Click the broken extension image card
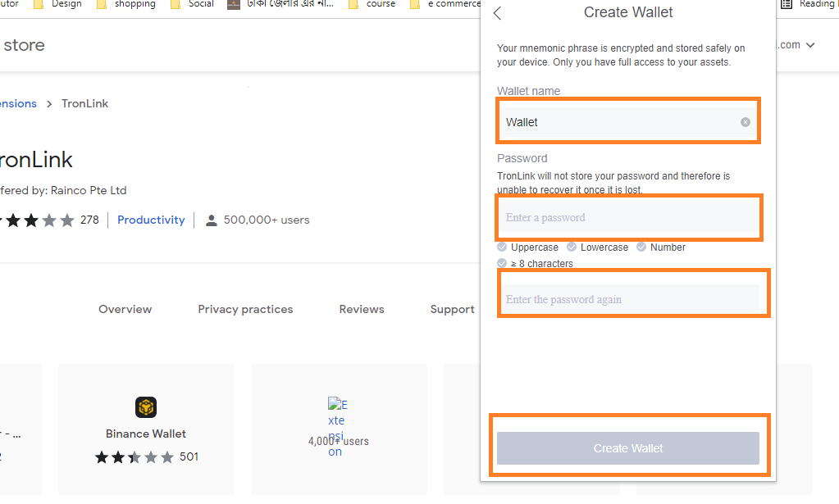Viewport: 839px width, 504px height. pyautogui.click(x=339, y=428)
